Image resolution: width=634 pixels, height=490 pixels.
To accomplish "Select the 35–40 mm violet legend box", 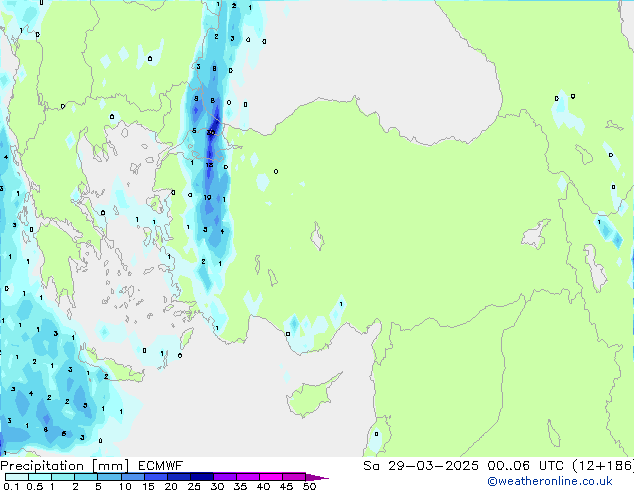I will pyautogui.click(x=247, y=477).
